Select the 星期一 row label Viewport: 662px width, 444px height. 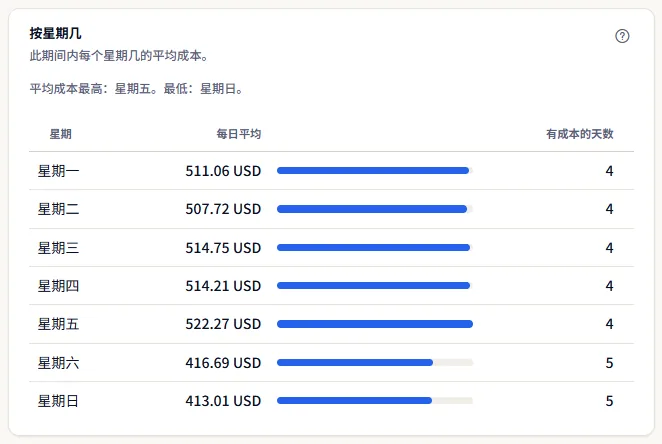click(x=58, y=171)
